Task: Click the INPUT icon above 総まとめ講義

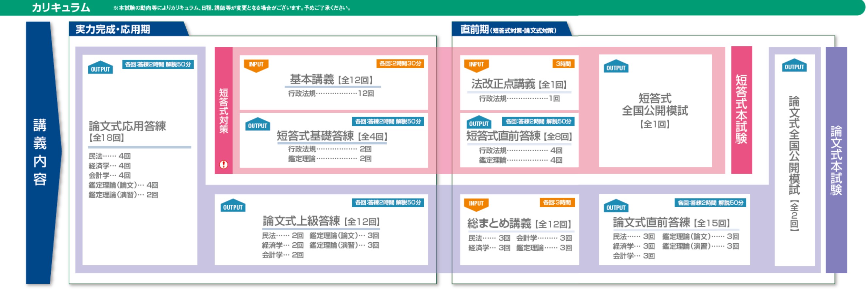Action: click(476, 204)
